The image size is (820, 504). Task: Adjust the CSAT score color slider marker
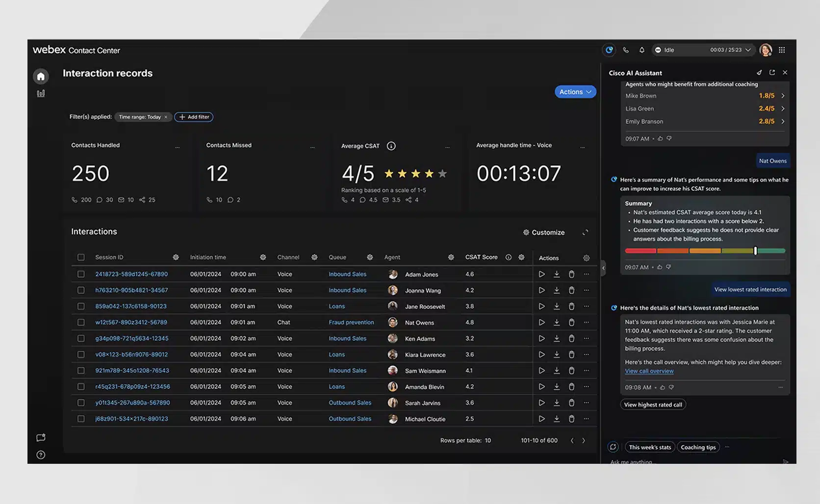pos(755,251)
